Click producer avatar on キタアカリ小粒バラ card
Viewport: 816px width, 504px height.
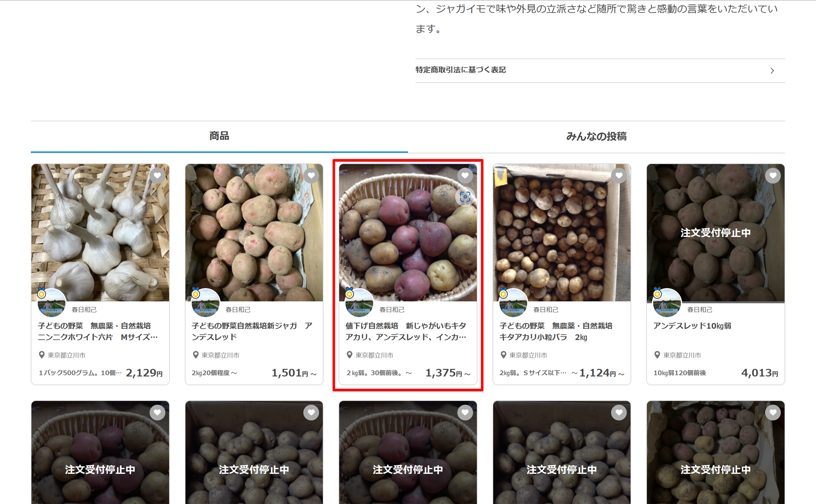513,302
